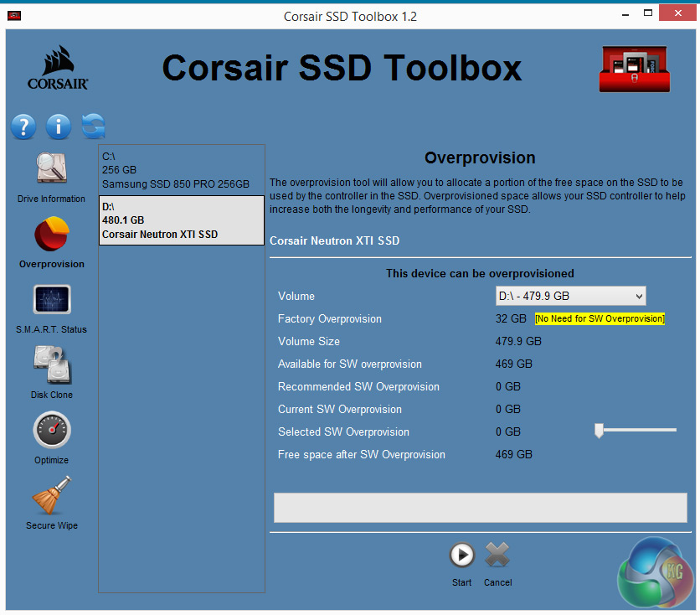Open the Drive Information tool
The image size is (700, 615).
pos(51,170)
